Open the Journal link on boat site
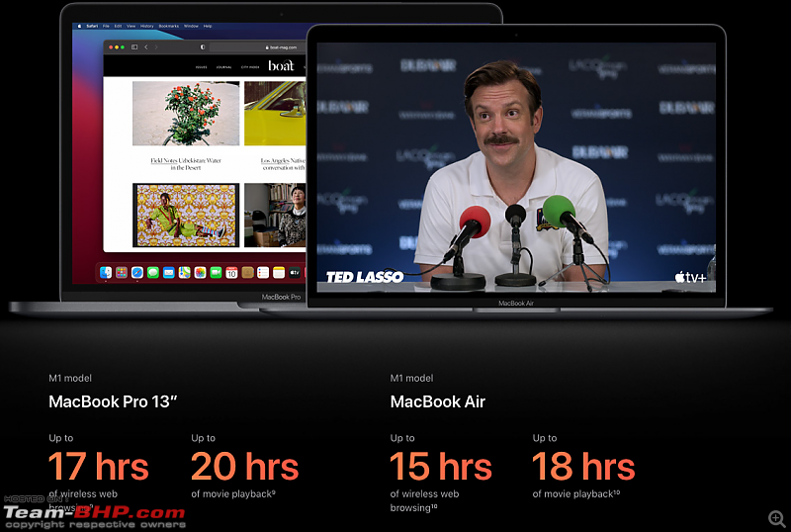791x532 pixels. pyautogui.click(x=224, y=66)
